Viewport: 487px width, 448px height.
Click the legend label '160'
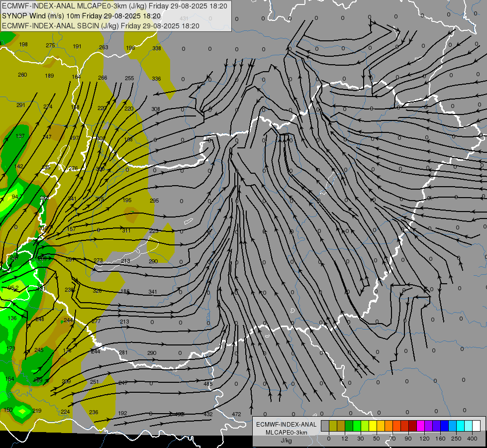pos(440,439)
